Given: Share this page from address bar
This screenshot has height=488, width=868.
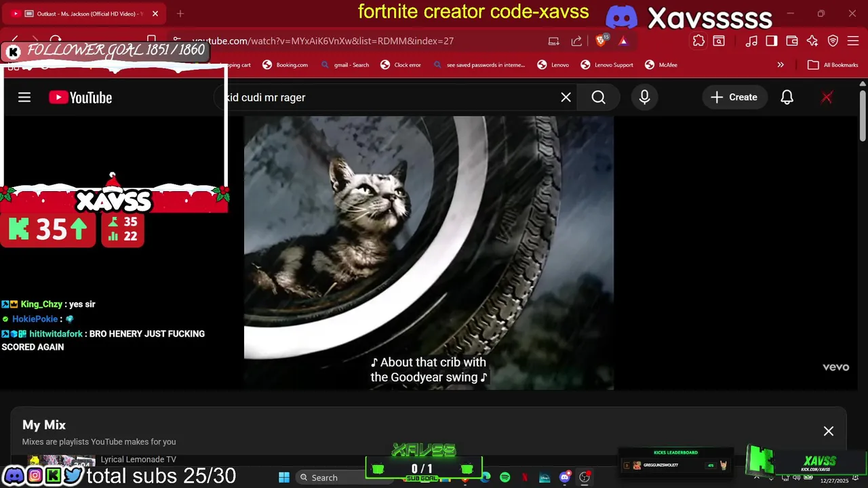Looking at the screenshot, I should 576,41.
